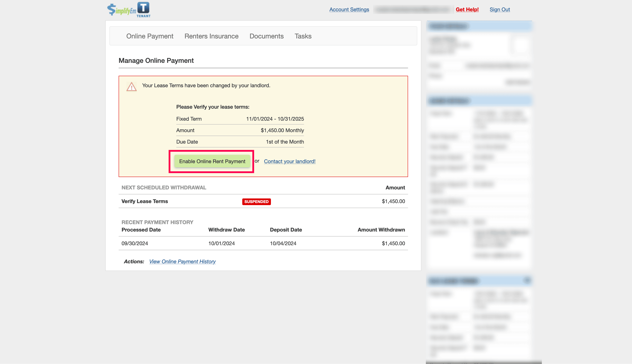This screenshot has height=364, width=632.
Task: Click the Withdraw Date column header
Action: click(226, 230)
